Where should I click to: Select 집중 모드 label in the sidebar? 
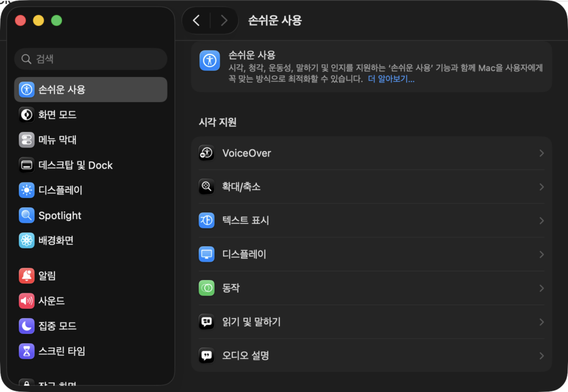point(57,326)
